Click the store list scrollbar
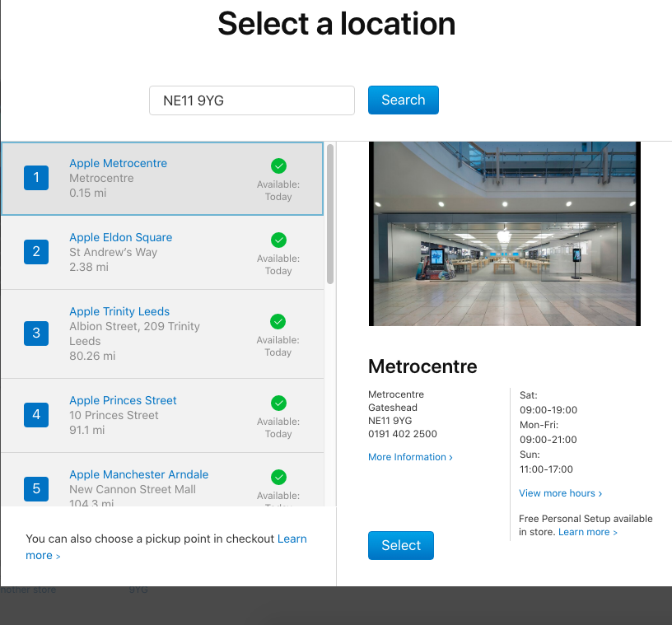Image resolution: width=672 pixels, height=625 pixels. point(330,214)
